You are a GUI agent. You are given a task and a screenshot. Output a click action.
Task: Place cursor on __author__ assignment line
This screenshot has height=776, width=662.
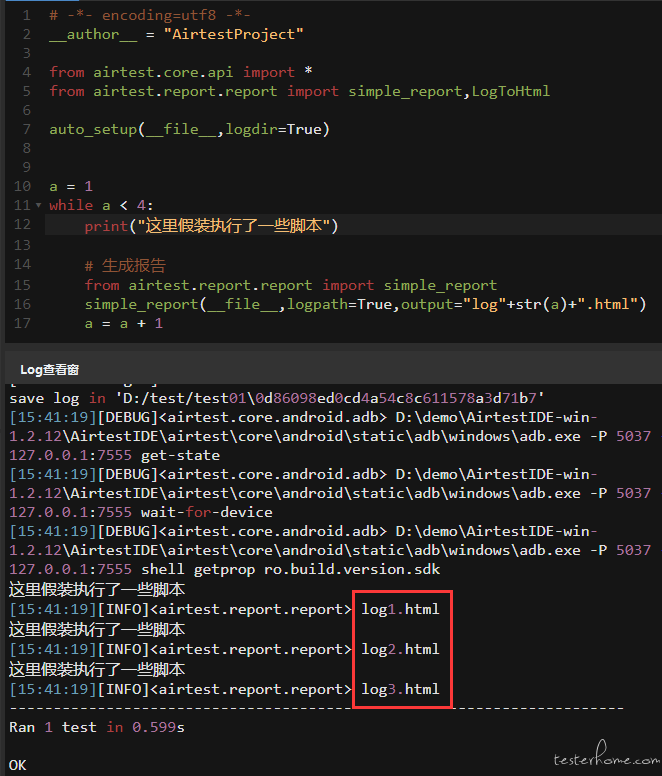tap(176, 35)
